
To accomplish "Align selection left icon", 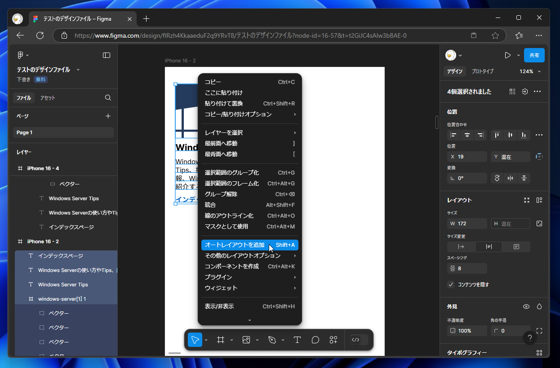I will (454, 135).
